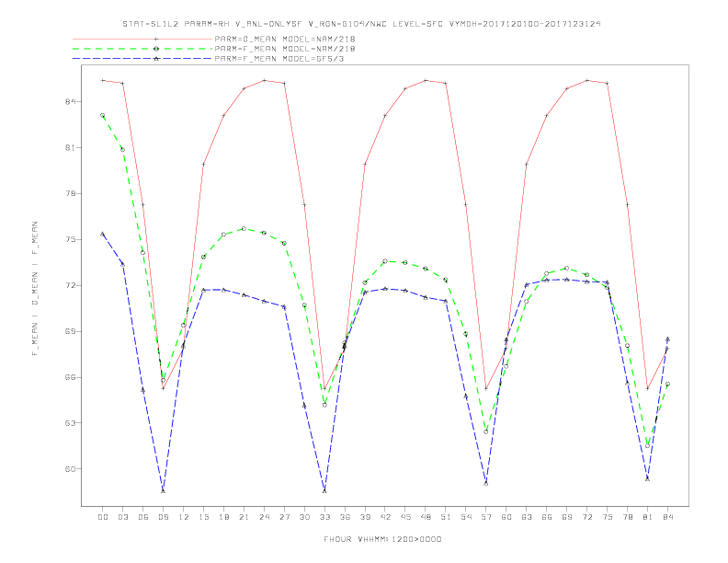Click the red plus data point at hour 48
This screenshot has width=728, height=563.
point(426,80)
